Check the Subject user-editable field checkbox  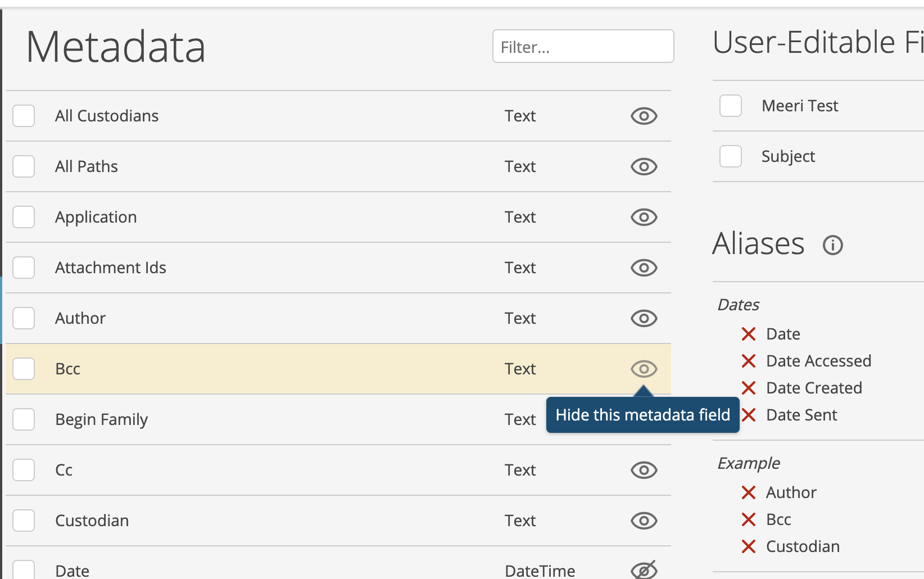pyautogui.click(x=731, y=156)
